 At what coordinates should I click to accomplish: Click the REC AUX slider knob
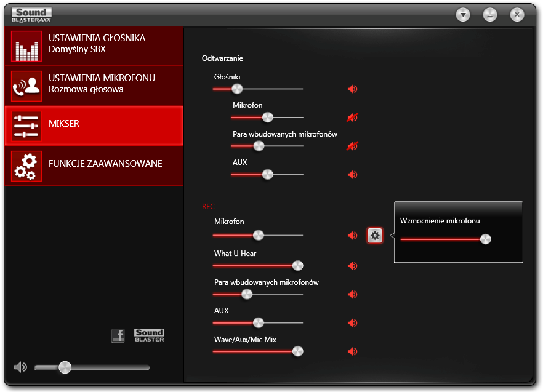259,323
